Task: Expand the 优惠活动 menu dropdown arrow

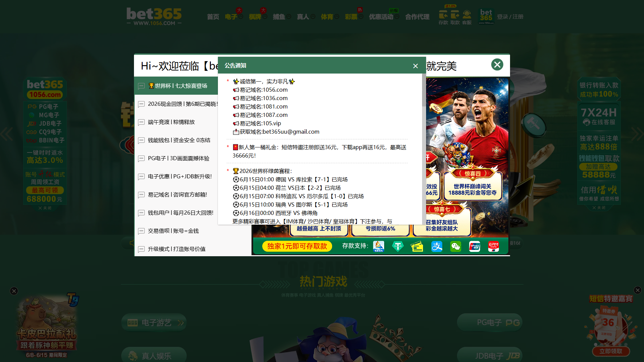Action: coord(397,16)
